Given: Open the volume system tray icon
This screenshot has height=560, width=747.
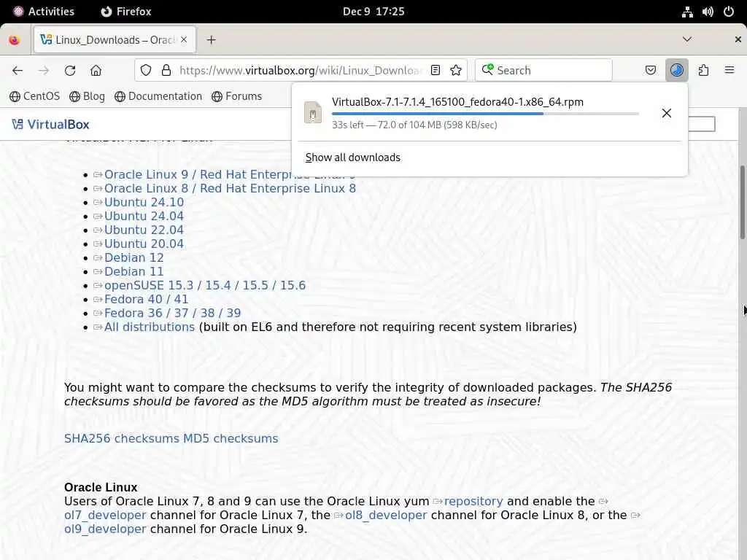Looking at the screenshot, I should (x=708, y=12).
